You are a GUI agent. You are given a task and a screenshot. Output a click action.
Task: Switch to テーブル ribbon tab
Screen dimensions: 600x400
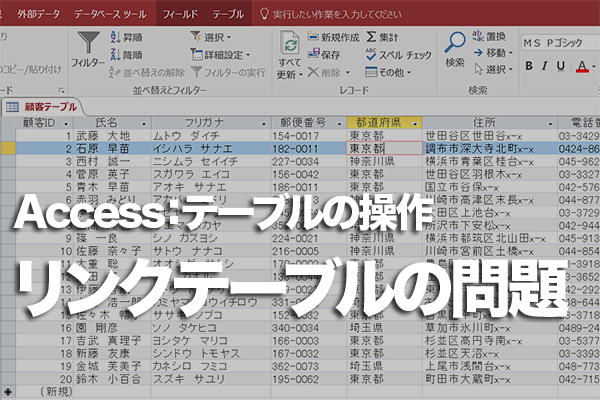coord(228,14)
